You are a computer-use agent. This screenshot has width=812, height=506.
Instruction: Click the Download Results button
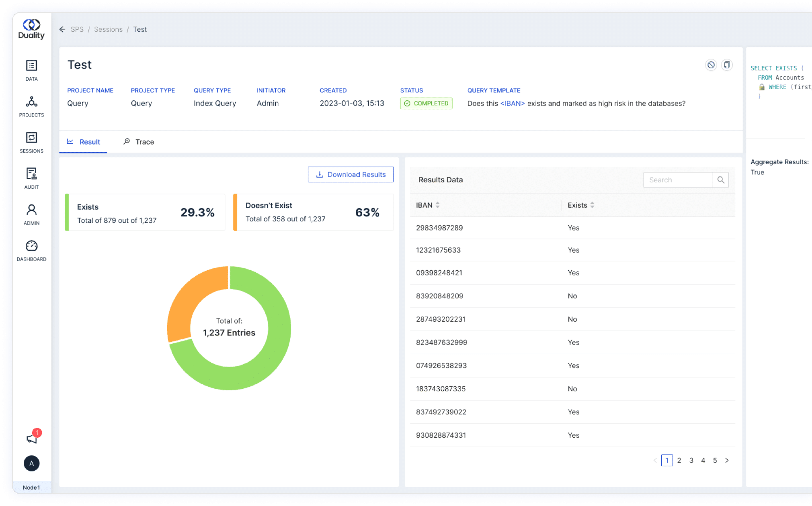[x=351, y=175]
